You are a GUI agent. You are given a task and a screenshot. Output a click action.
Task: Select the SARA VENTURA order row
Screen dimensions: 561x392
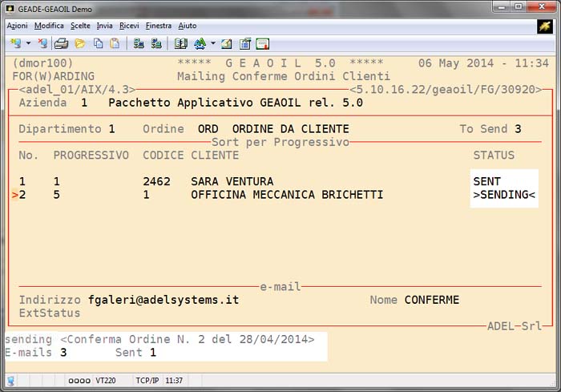click(x=232, y=181)
